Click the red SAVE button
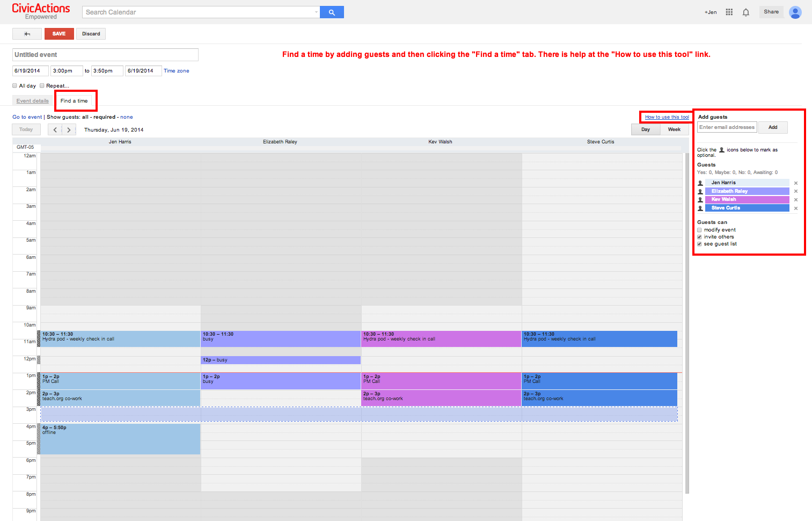This screenshot has width=812, height=521. pyautogui.click(x=59, y=33)
